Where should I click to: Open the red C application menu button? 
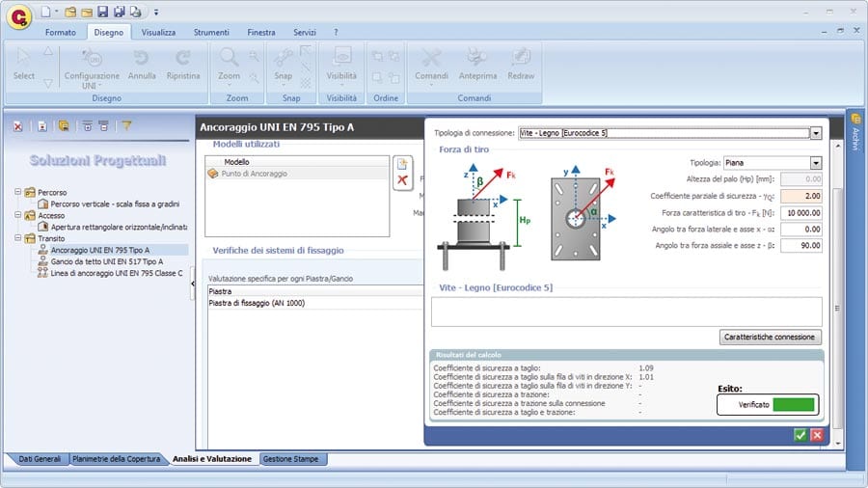coord(19,17)
